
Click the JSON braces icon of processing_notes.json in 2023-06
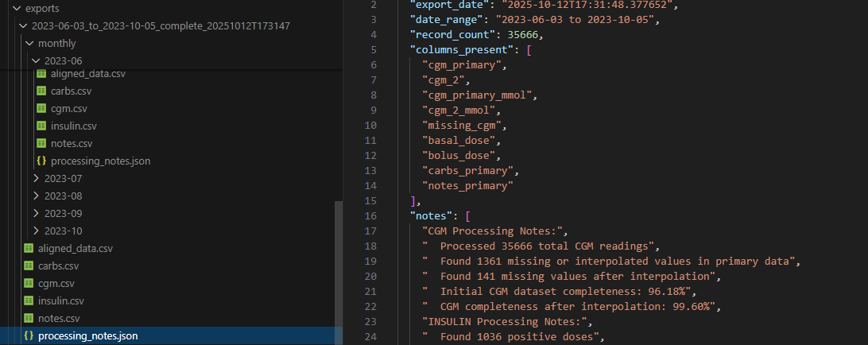coord(41,161)
